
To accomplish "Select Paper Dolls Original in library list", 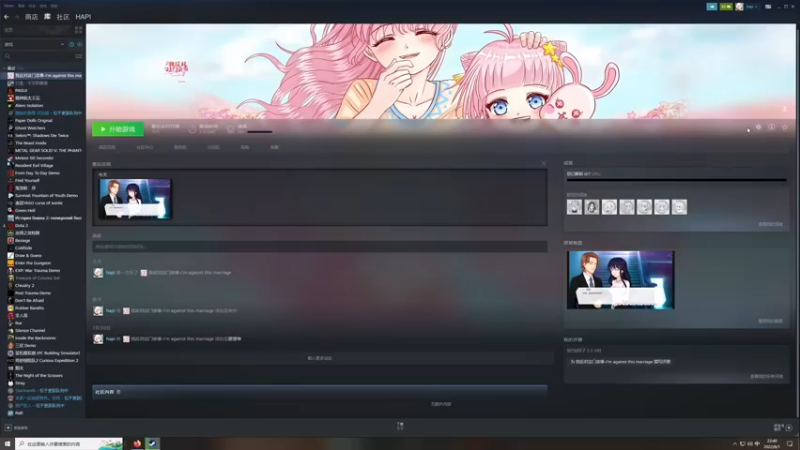I will [34, 120].
